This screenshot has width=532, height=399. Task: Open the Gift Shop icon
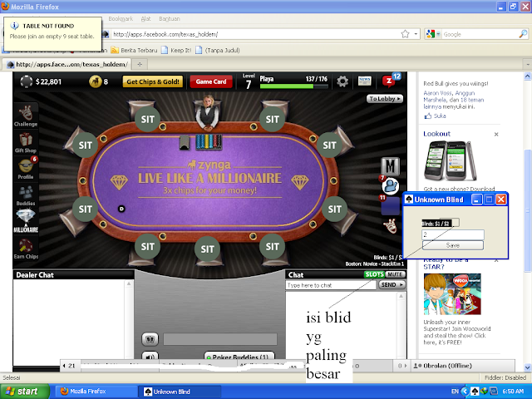click(26, 142)
